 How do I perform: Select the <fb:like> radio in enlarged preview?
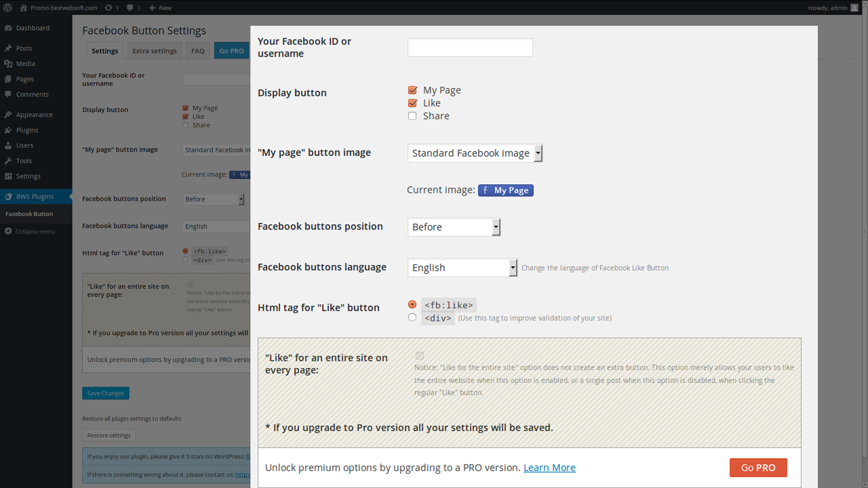click(412, 305)
